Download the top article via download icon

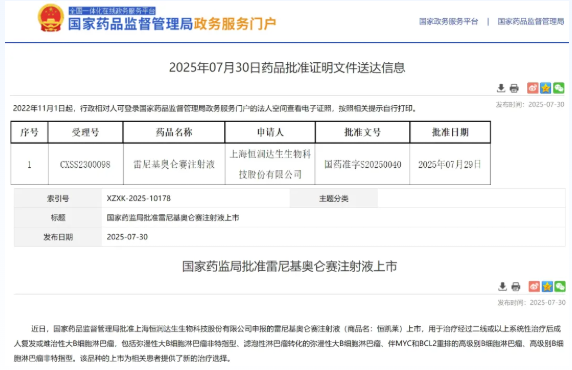(501, 88)
